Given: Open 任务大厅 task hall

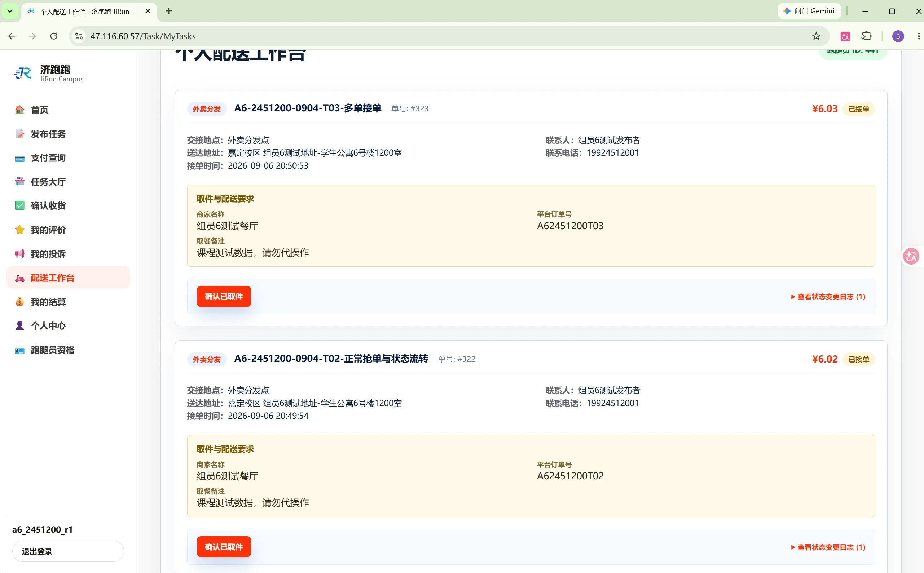Looking at the screenshot, I should 68,182.
